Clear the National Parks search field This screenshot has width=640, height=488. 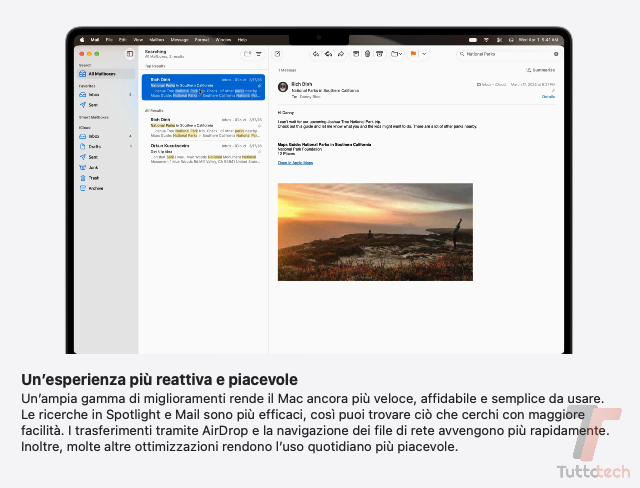click(556, 54)
